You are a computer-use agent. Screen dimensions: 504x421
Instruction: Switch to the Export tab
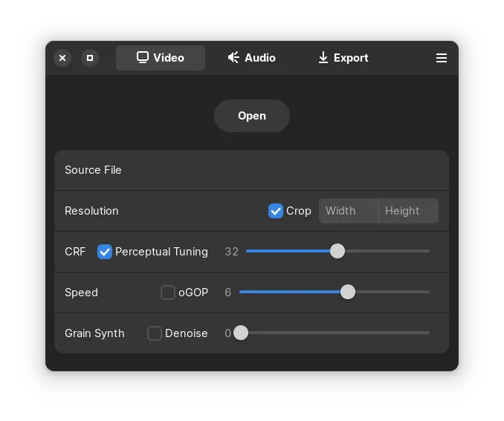click(343, 58)
